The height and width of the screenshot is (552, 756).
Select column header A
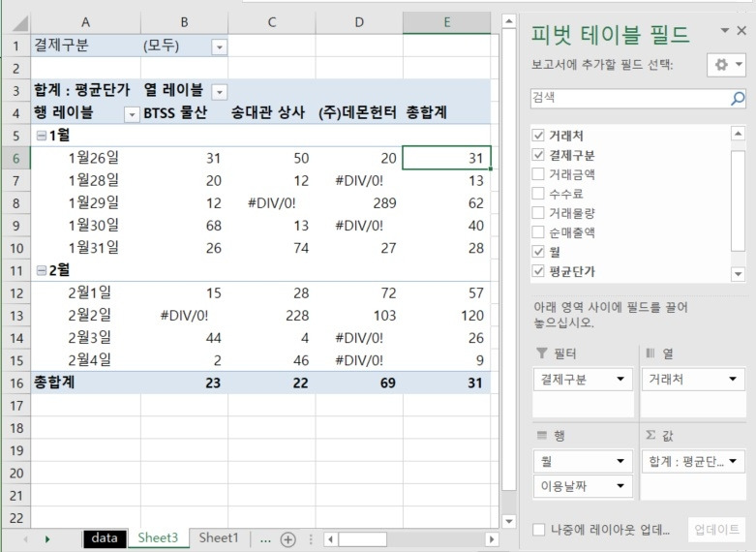point(86,22)
